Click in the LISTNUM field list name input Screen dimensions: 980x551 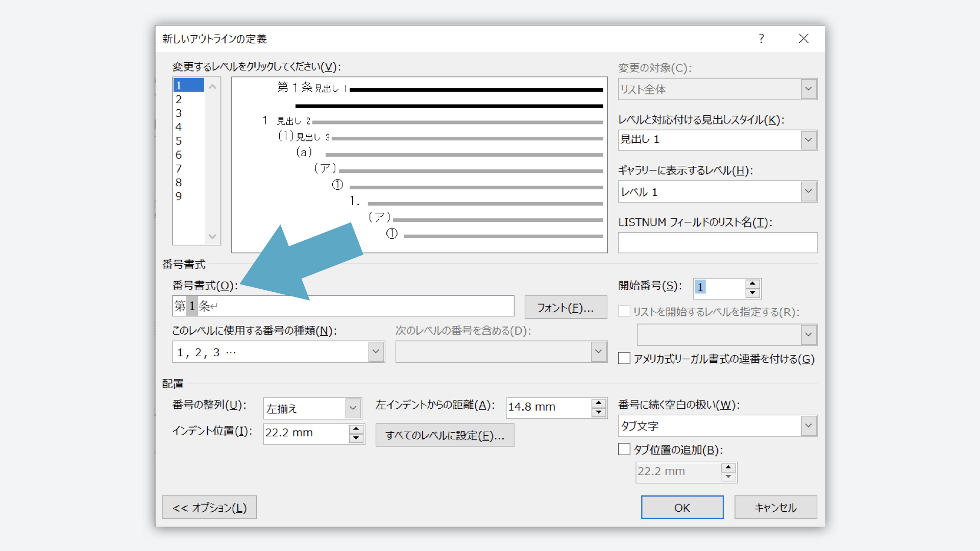pyautogui.click(x=717, y=243)
